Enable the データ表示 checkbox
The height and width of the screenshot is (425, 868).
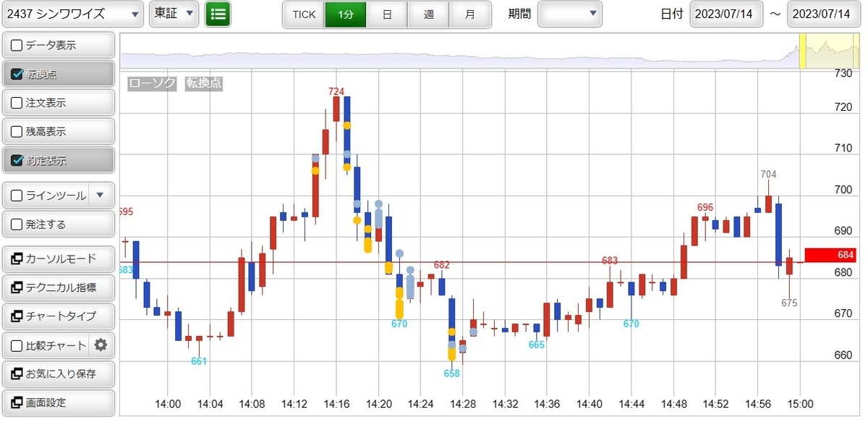17,45
